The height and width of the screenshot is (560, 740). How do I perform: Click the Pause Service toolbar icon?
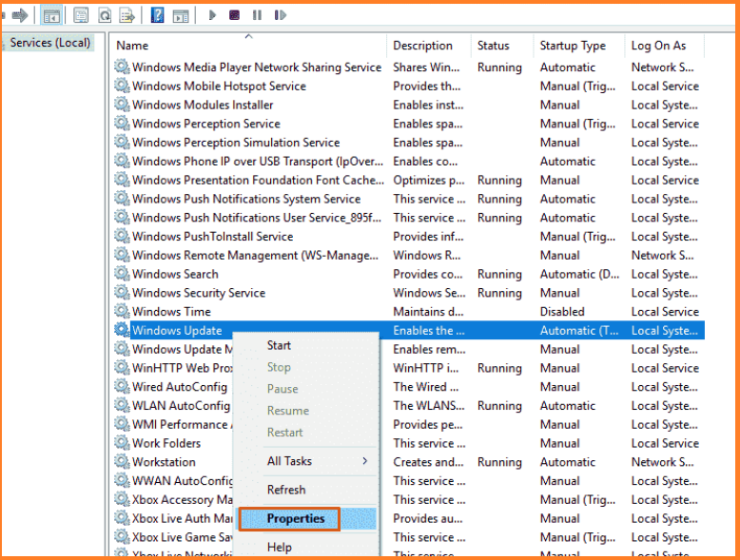coord(257,15)
